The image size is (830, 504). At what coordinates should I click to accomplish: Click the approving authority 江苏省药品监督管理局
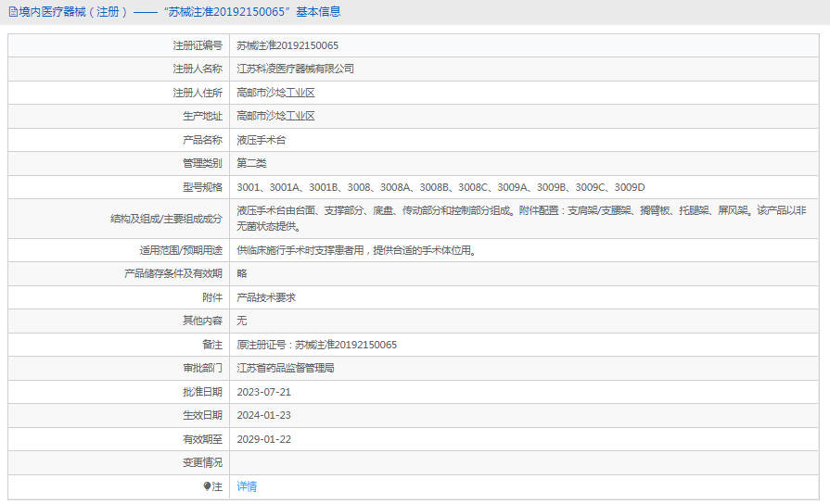285,368
